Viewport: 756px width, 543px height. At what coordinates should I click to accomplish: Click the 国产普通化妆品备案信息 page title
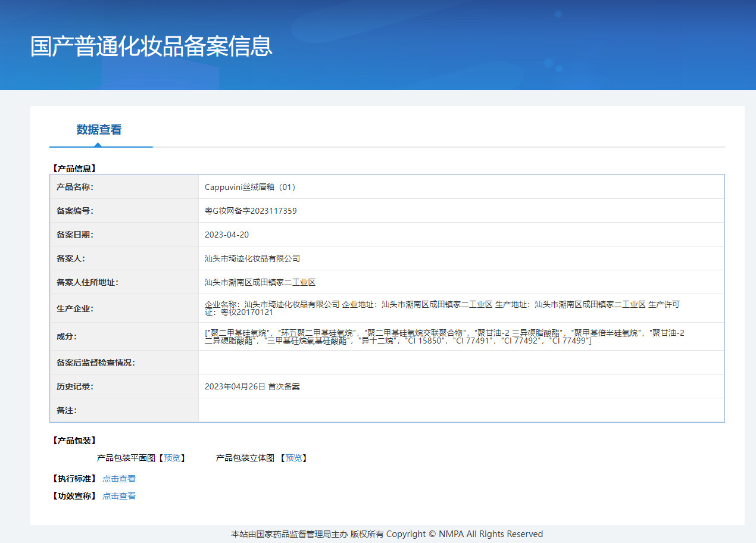click(x=151, y=46)
